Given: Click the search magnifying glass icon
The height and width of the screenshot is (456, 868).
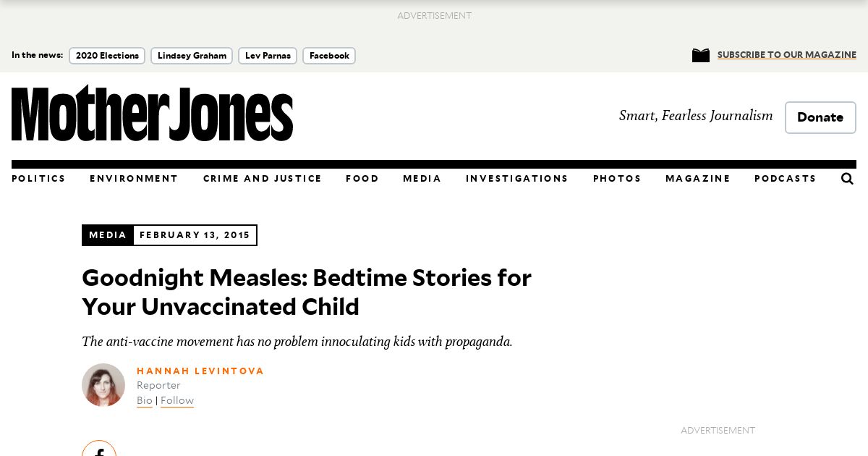Looking at the screenshot, I should click(847, 179).
